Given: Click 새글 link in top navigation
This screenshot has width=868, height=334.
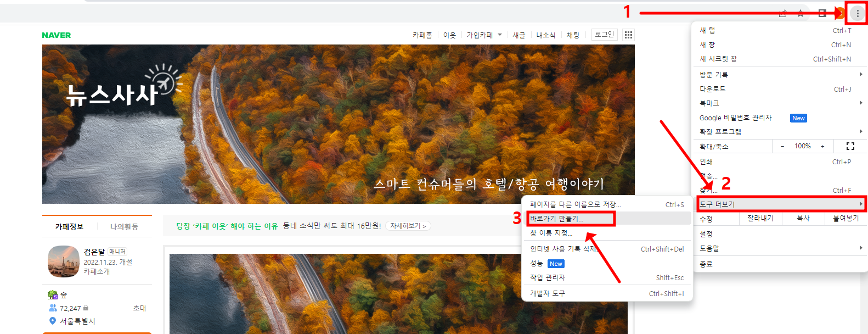Looking at the screenshot, I should (518, 35).
